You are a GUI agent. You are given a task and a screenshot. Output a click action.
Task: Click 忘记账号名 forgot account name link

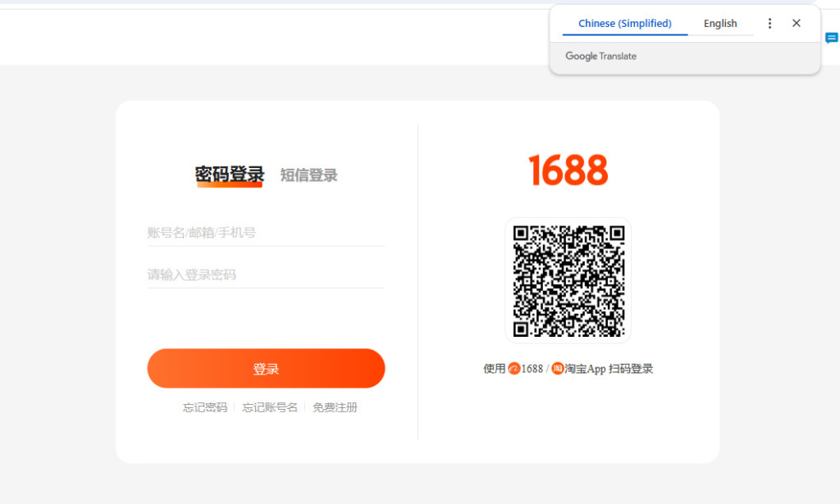click(x=270, y=407)
